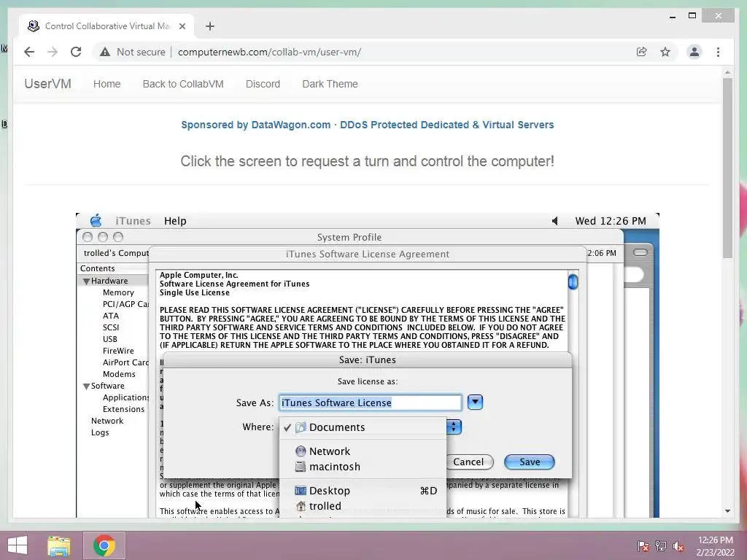Click the toolbar pill button behind System Profile

click(x=640, y=252)
